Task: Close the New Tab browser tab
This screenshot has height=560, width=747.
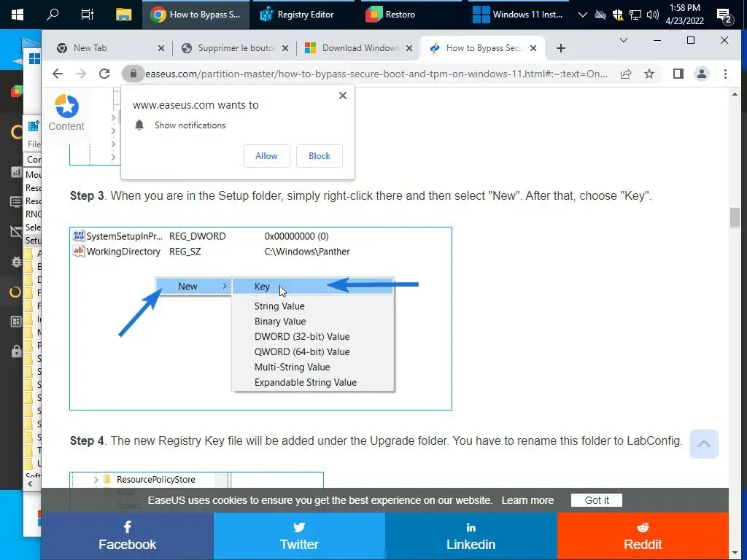Action: click(x=161, y=48)
